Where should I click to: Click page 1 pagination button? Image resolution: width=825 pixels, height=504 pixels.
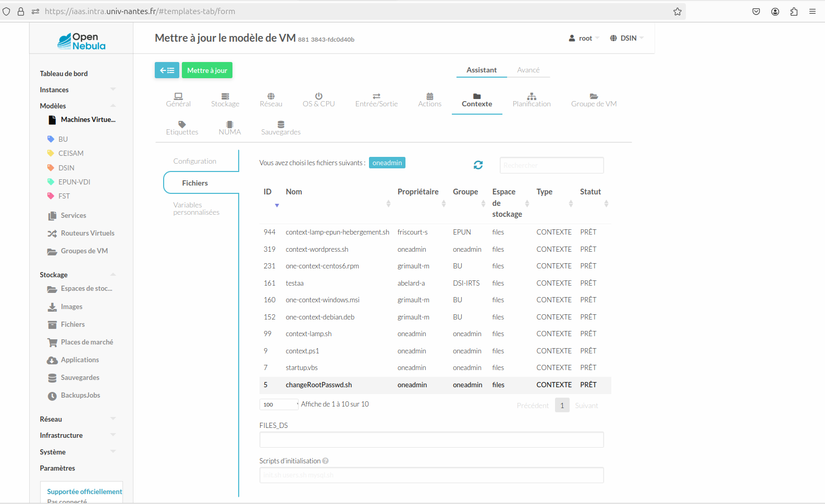click(x=562, y=405)
